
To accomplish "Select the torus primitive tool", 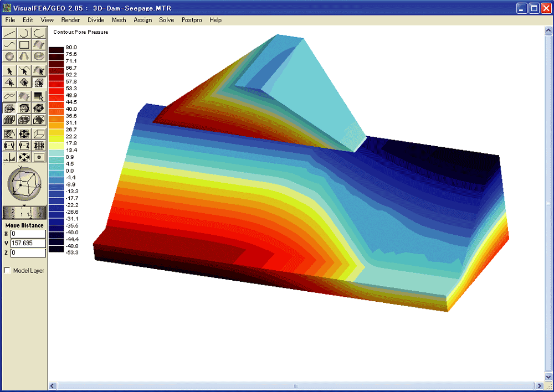I will tap(39, 56).
